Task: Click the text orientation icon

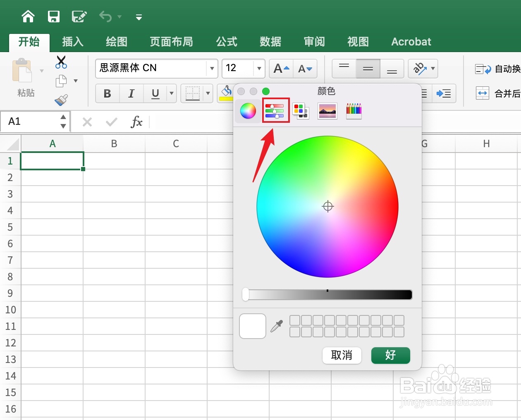Action: click(420, 69)
